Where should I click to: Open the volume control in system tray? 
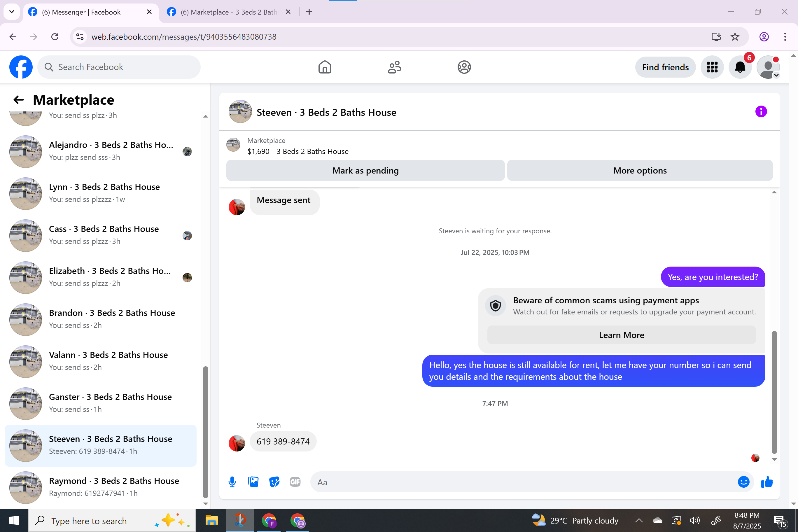(695, 520)
